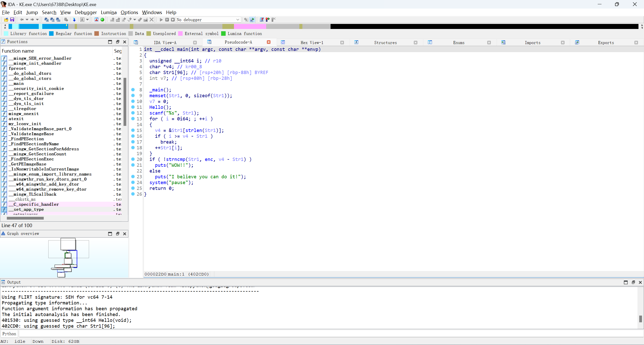Click the grey traffic light with X icon
The height and width of the screenshot is (345, 644).
(273, 20)
